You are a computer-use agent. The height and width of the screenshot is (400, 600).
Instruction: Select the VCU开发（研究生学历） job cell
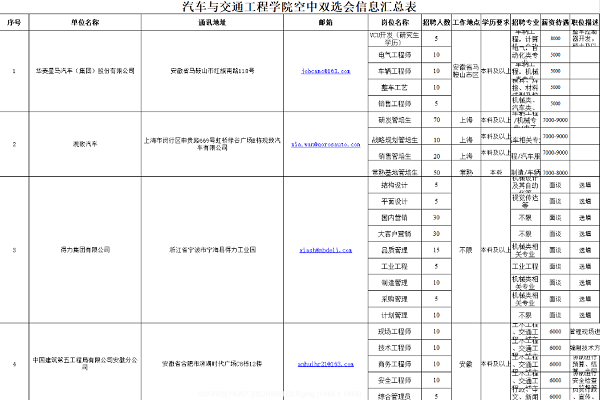(395, 39)
